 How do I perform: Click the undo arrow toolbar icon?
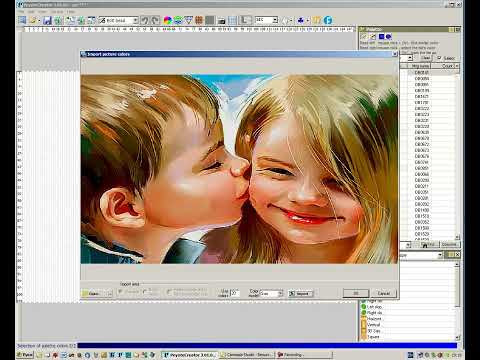(x=144, y=20)
